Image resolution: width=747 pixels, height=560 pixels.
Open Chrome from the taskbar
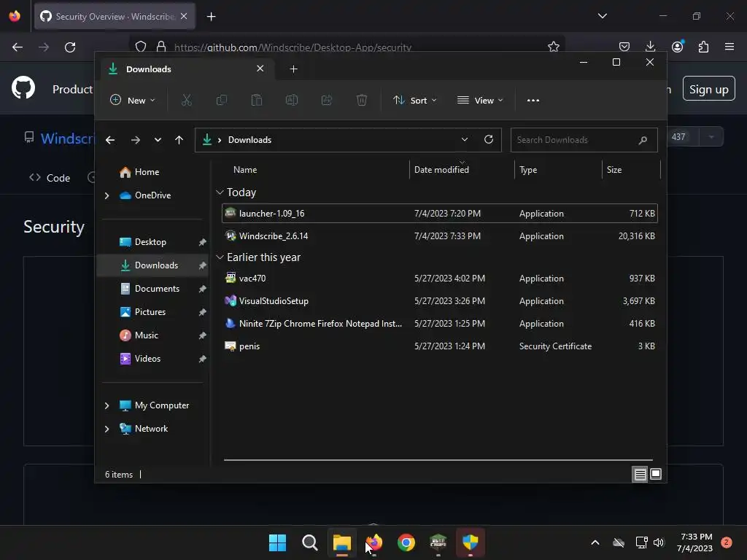[406, 542]
